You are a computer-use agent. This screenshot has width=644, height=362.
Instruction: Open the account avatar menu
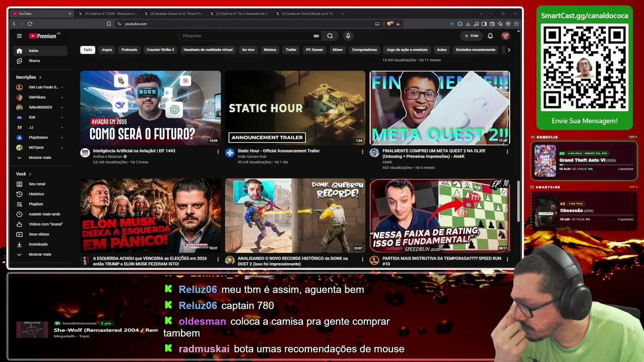pos(506,36)
